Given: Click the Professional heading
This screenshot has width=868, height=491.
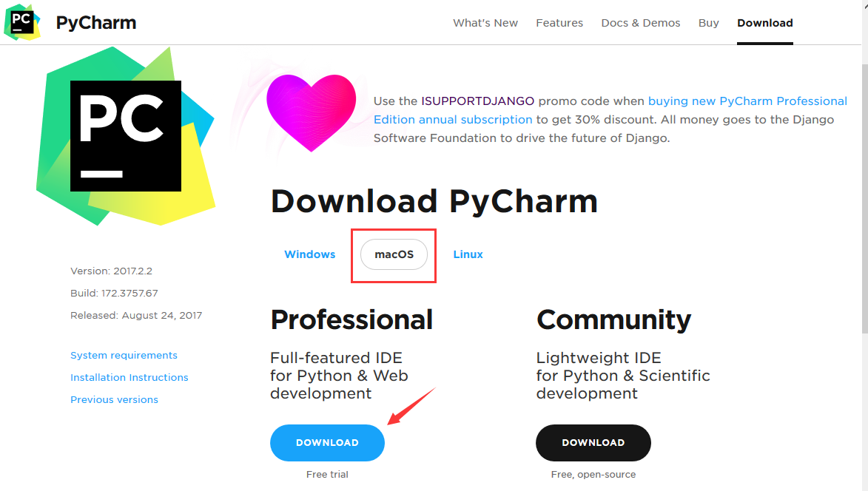Looking at the screenshot, I should click(351, 319).
